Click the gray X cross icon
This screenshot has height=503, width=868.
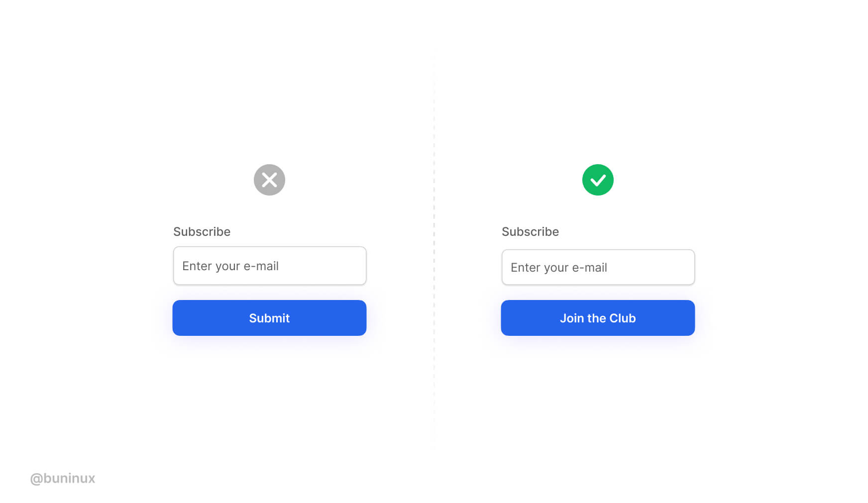[269, 180]
